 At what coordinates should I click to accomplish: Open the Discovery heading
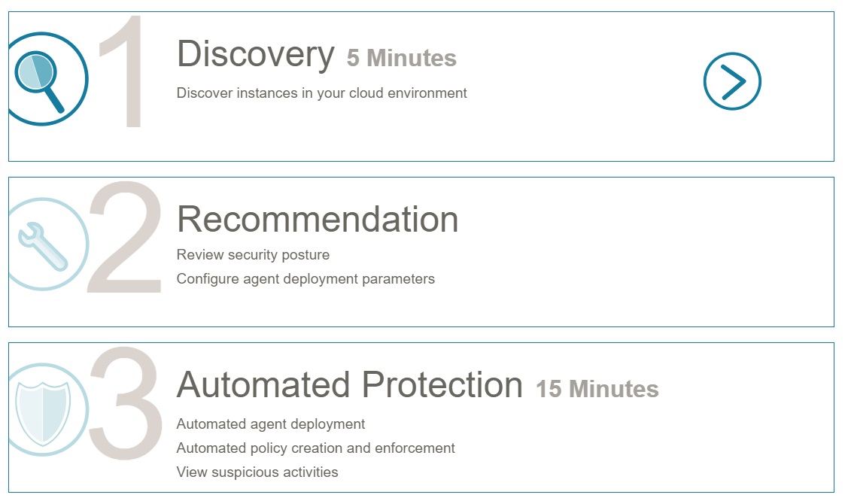pos(256,54)
